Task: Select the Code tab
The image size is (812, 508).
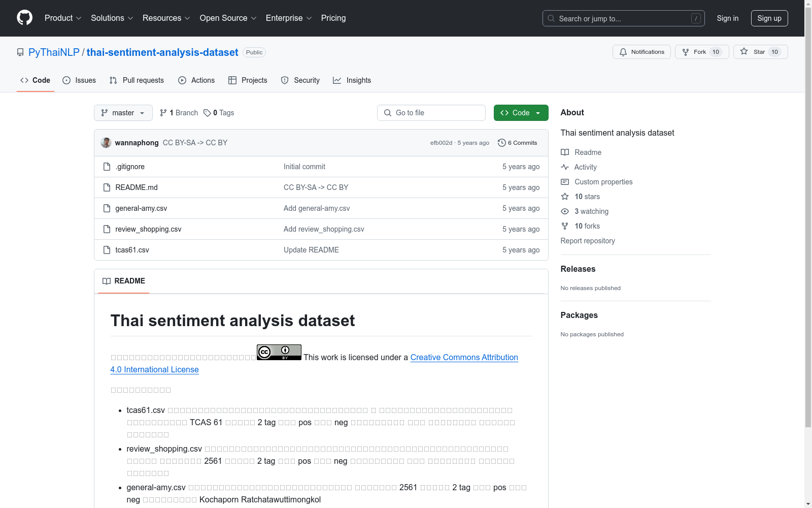Action: click(x=36, y=80)
